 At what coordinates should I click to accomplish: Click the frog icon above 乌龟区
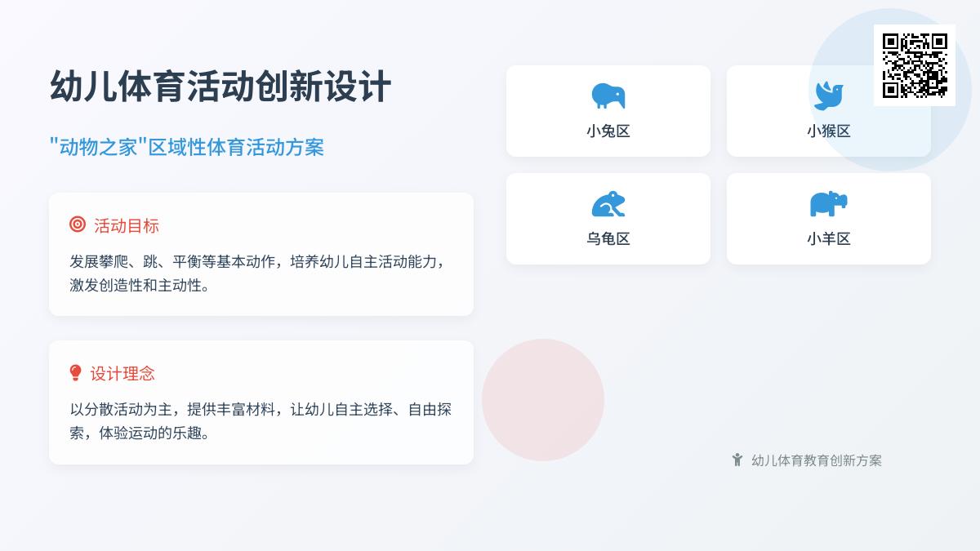[608, 204]
